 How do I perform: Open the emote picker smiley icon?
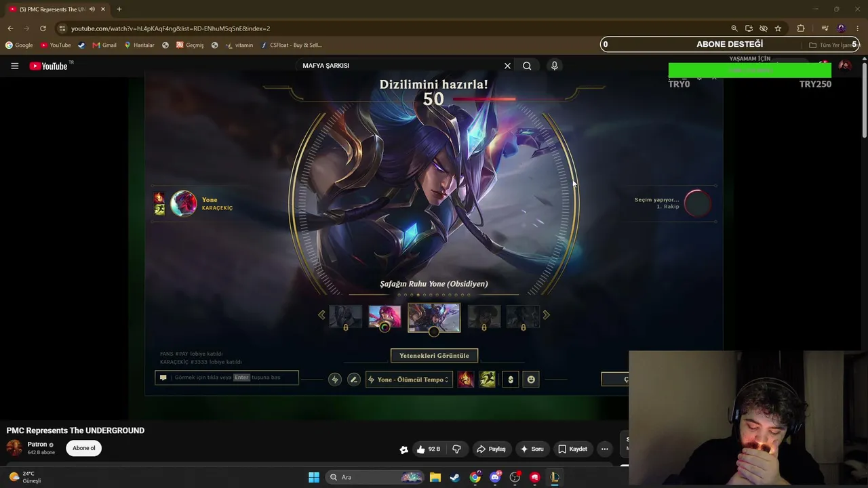click(x=532, y=380)
